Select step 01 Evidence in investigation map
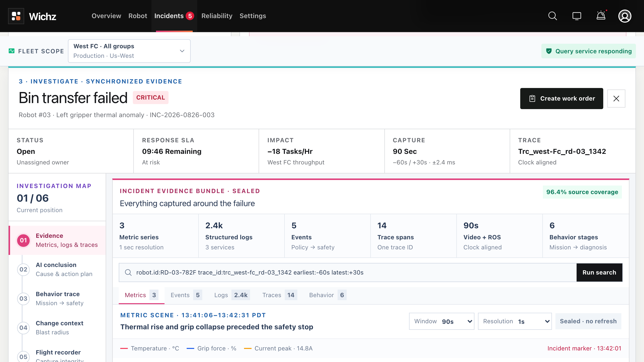This screenshot has height=362, width=644. [58, 240]
